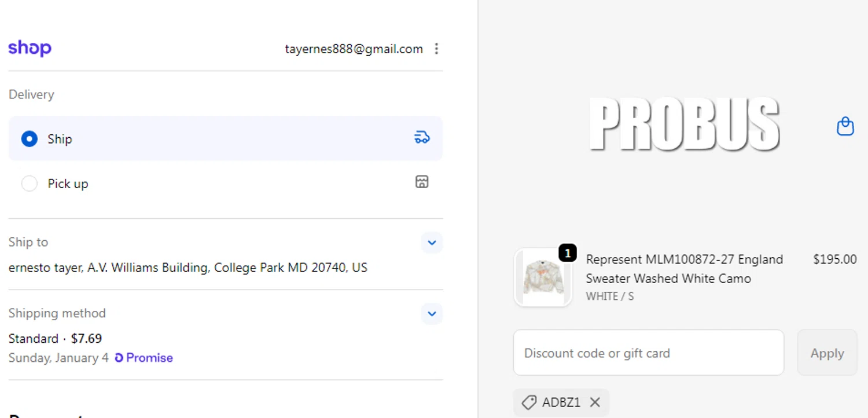868x418 pixels.
Task: Click the store pickup icon
Action: click(422, 182)
